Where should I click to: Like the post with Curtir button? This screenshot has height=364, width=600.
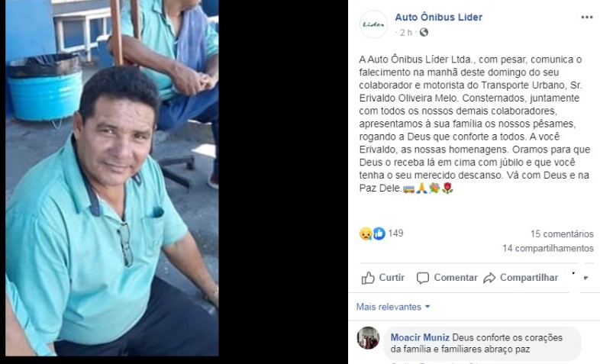383,278
